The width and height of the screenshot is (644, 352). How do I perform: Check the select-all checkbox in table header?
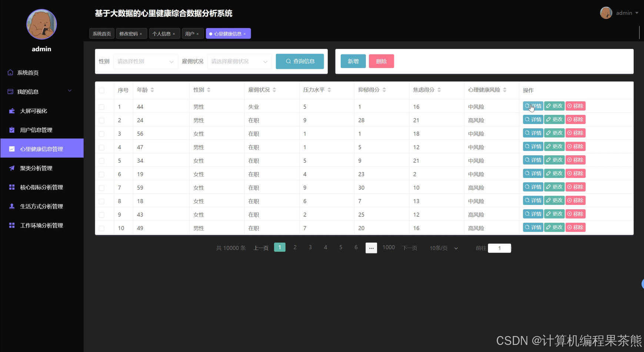tap(101, 90)
